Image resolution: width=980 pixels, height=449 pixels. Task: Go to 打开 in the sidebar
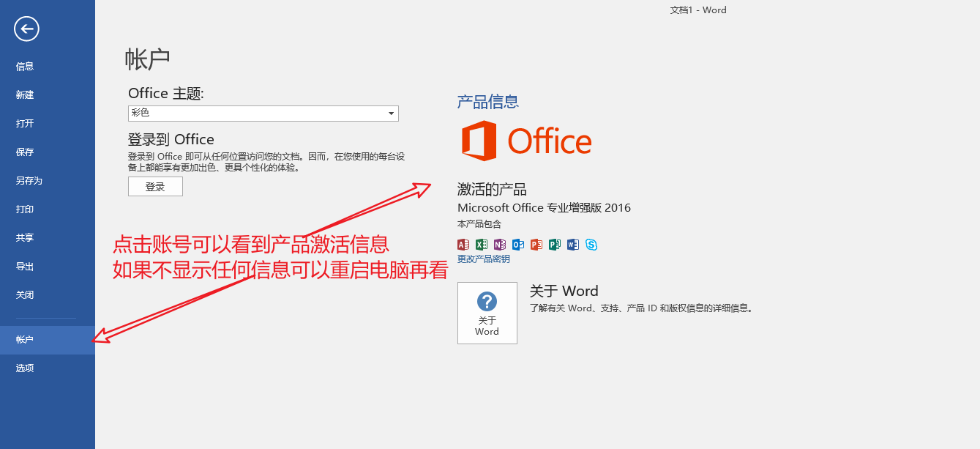tap(25, 124)
